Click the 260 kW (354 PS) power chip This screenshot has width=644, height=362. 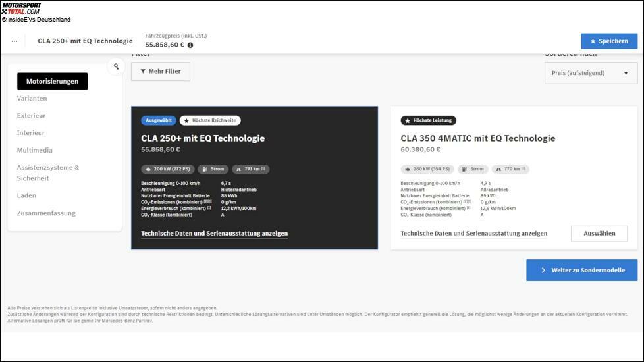pyautogui.click(x=427, y=169)
